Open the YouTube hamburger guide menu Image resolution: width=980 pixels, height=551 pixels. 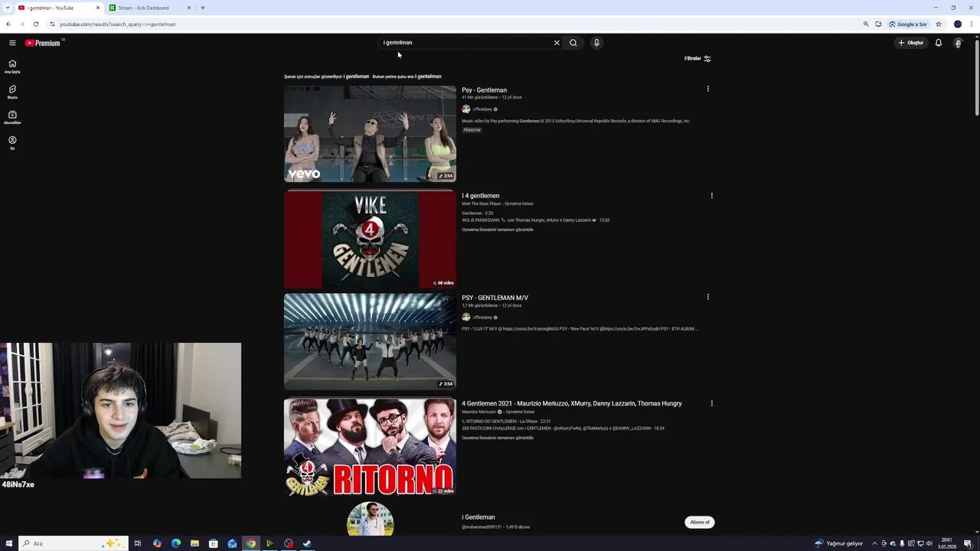[12, 43]
